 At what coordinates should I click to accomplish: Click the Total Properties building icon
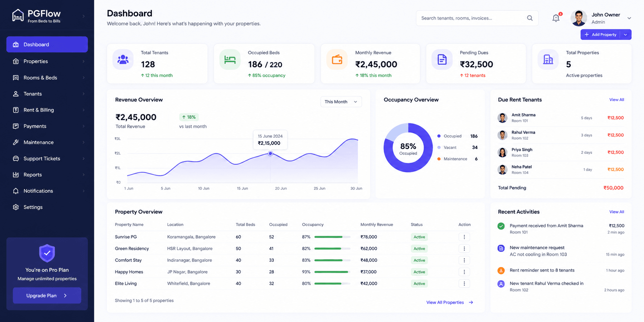click(x=548, y=59)
